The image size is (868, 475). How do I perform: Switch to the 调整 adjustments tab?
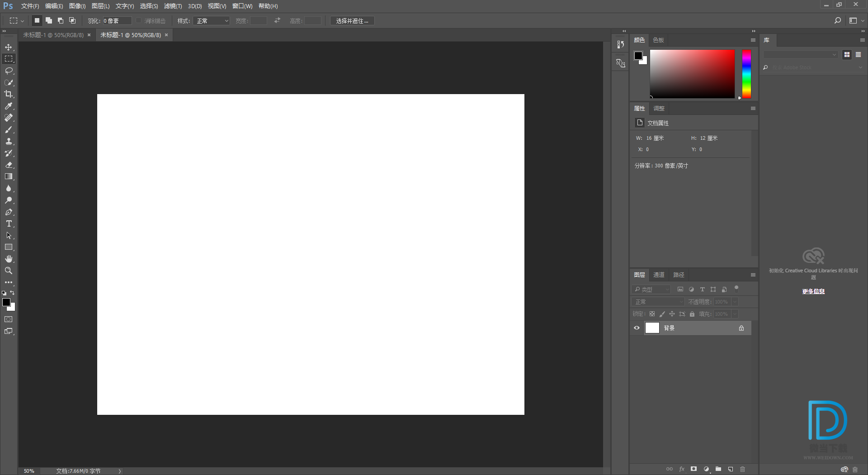[x=659, y=109]
